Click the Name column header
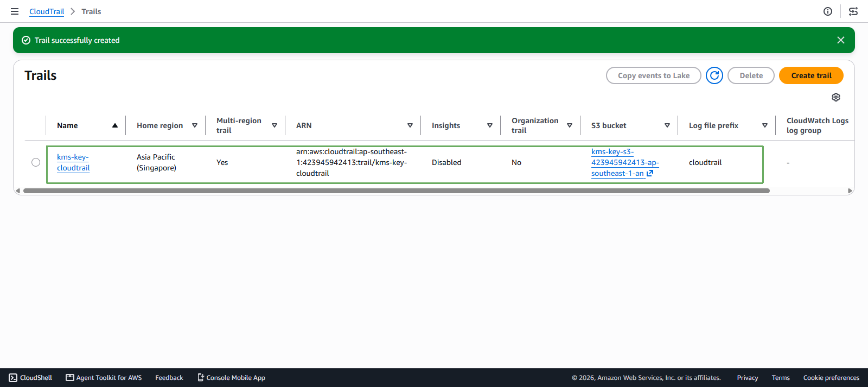Viewport: 868px width, 387px height. pyautogui.click(x=67, y=125)
